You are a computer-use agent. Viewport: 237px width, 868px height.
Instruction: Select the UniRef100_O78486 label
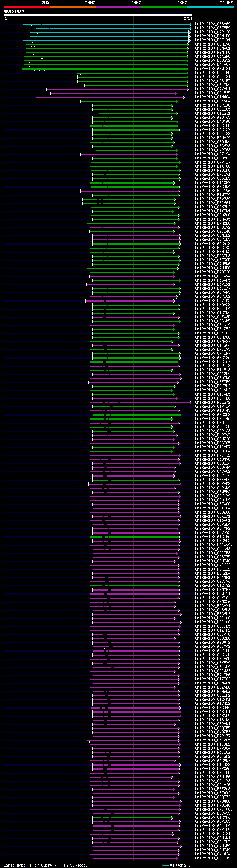click(213, 801)
